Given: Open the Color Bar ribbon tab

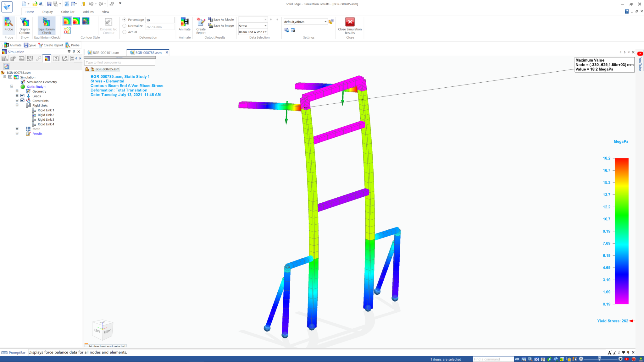Looking at the screenshot, I should pyautogui.click(x=68, y=12).
